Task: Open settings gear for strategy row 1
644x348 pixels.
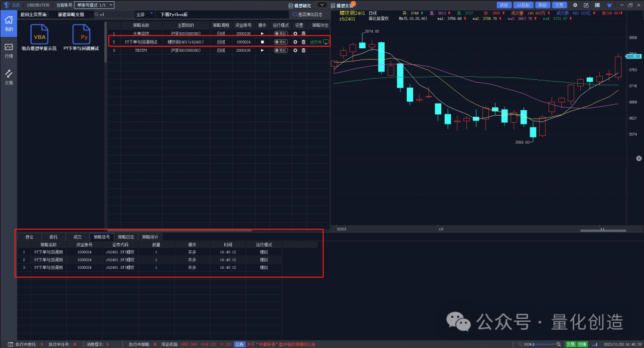Action: pos(295,33)
